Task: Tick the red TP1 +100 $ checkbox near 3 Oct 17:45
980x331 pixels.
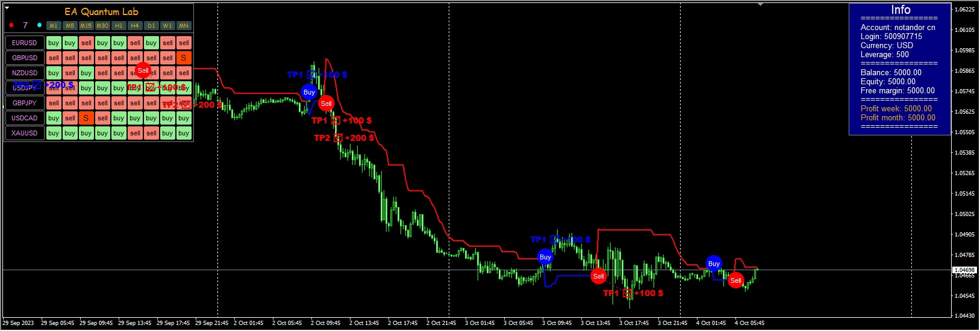Action: pos(628,293)
